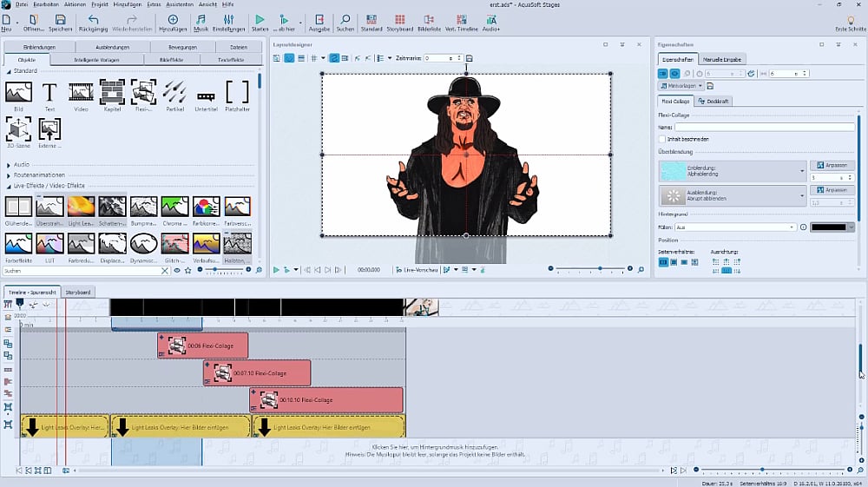Toggle the favorites star in toolbox search bar
The height and width of the screenshot is (487, 868).
187,271
